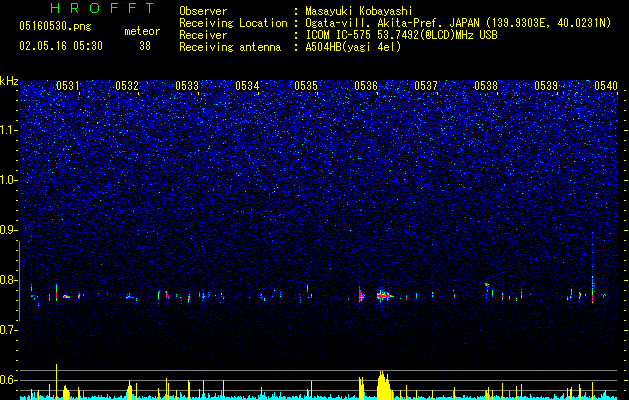Click the 0.9 kHz axis label
The image size is (629, 400).
click(x=9, y=230)
